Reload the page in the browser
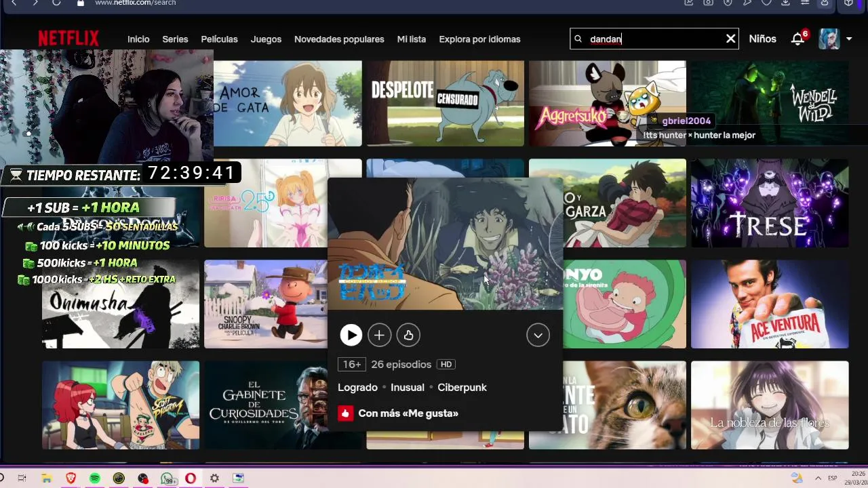The height and width of the screenshot is (488, 868). (56, 3)
